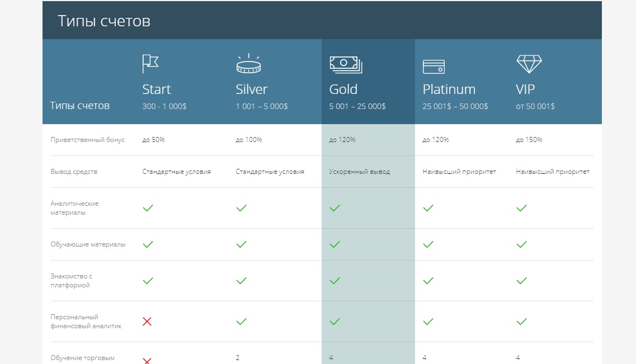This screenshot has height=364, width=636.
Task: Click the '25 001$ – 50 000$' deposit range
Action: coord(455,106)
